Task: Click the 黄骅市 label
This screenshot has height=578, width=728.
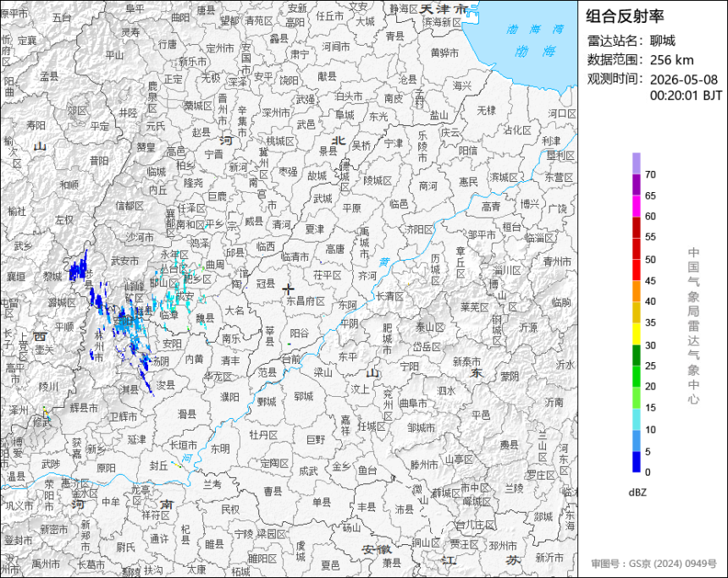Action: pyautogui.click(x=444, y=53)
